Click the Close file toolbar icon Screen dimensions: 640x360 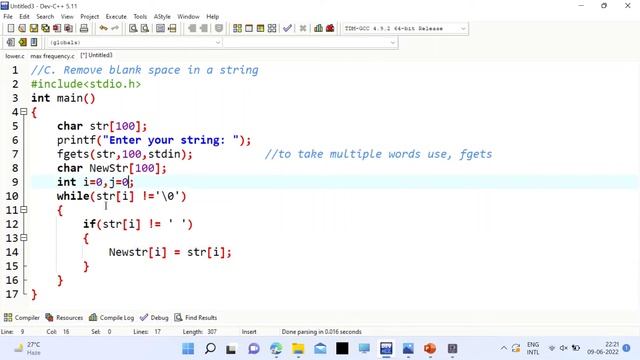pyautogui.click(x=57, y=28)
